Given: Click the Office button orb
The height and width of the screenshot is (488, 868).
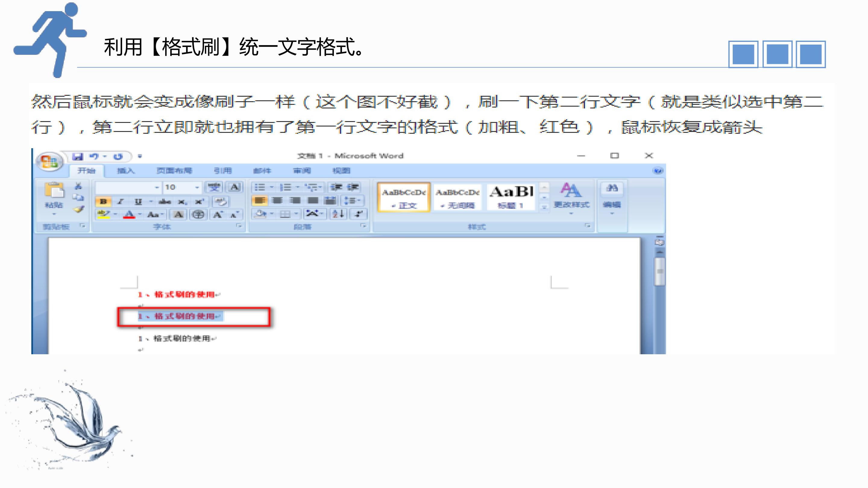Looking at the screenshot, I should tap(50, 162).
